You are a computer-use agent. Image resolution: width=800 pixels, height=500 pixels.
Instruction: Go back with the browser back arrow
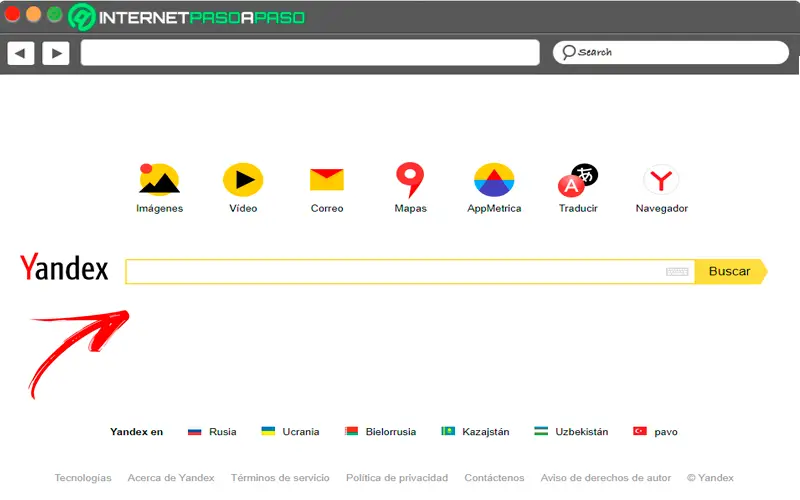21,53
